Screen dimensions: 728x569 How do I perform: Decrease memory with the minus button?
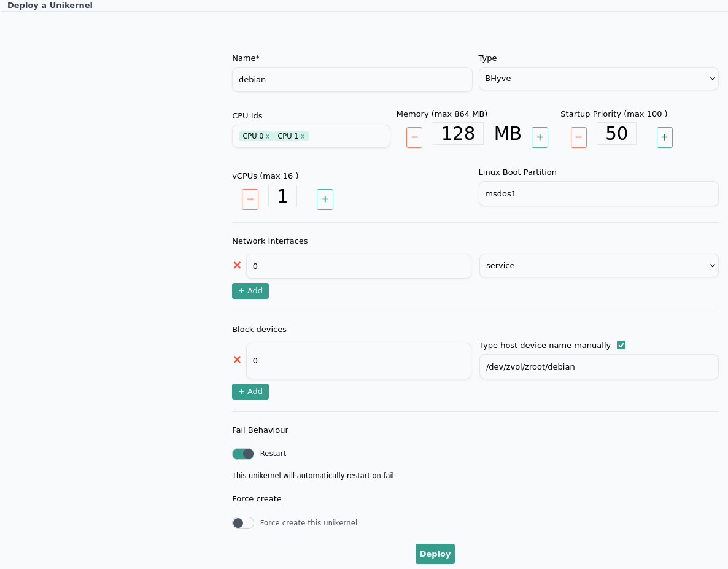pyautogui.click(x=414, y=137)
